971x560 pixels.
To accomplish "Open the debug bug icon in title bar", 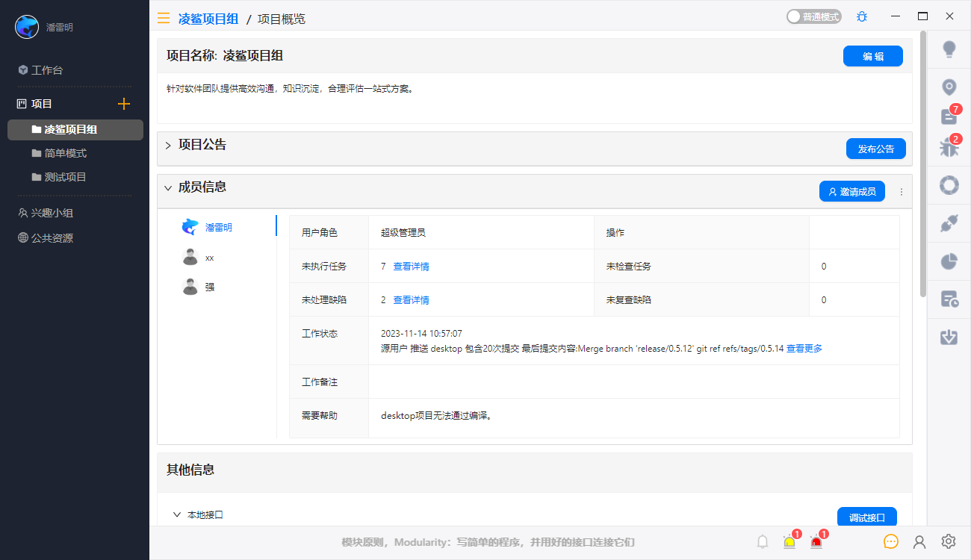I will tap(862, 16).
